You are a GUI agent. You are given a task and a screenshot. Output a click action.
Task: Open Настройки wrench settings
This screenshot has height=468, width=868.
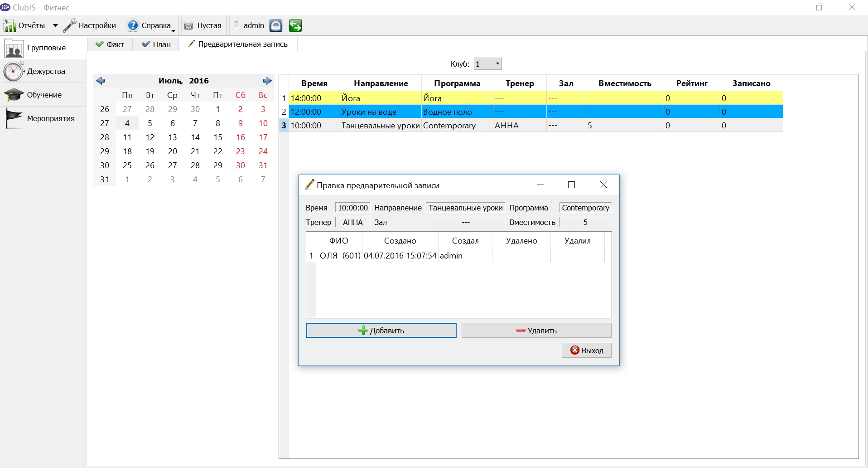click(70, 26)
